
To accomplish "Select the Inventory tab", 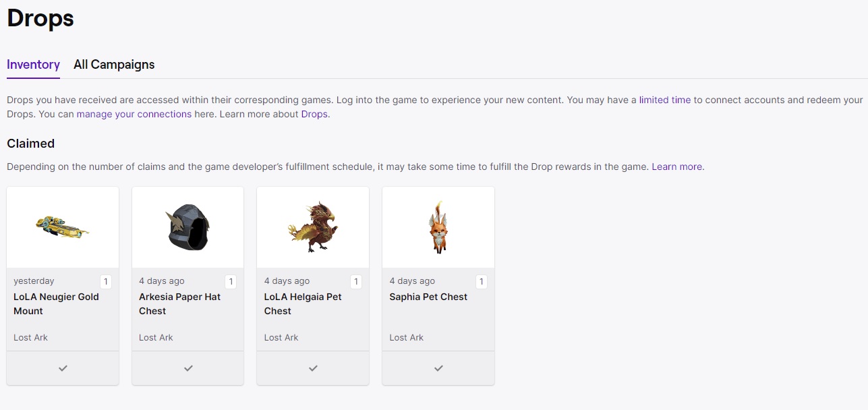I will click(x=33, y=65).
